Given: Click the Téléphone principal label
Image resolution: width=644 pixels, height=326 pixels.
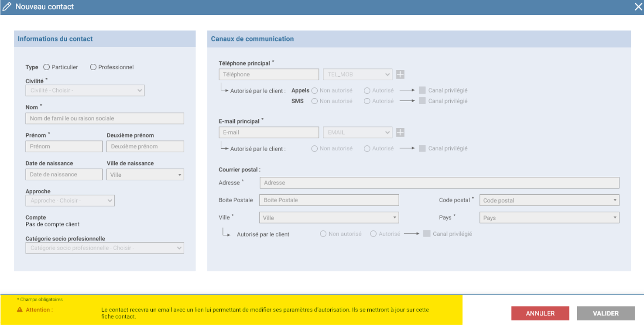Looking at the screenshot, I should click(244, 63).
